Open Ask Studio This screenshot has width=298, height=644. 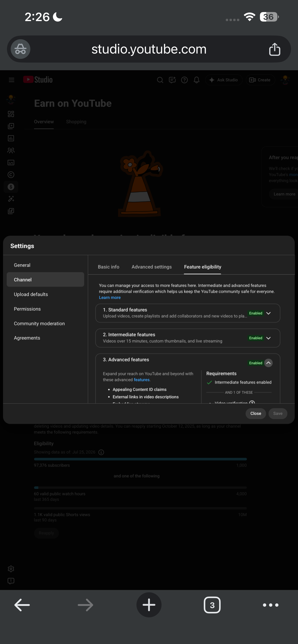[x=224, y=80]
